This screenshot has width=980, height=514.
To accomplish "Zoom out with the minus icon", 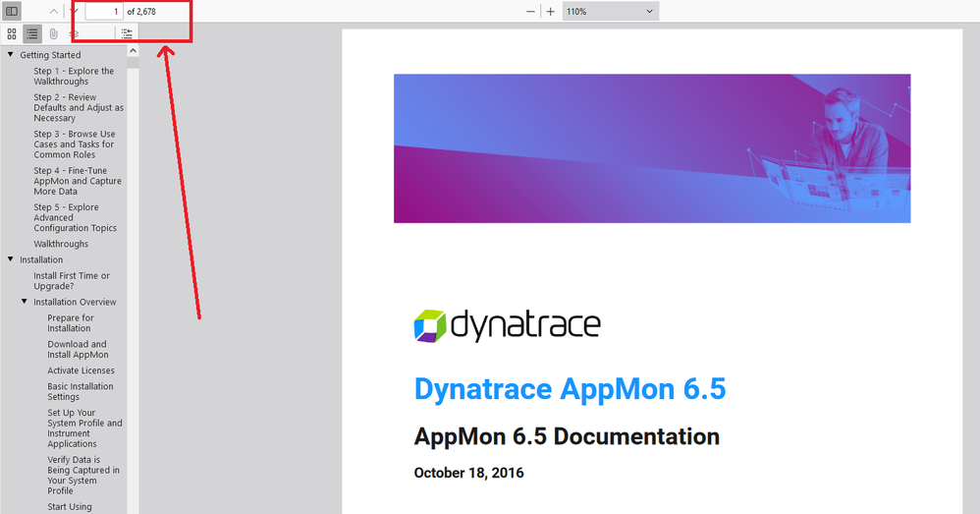I will tap(530, 12).
